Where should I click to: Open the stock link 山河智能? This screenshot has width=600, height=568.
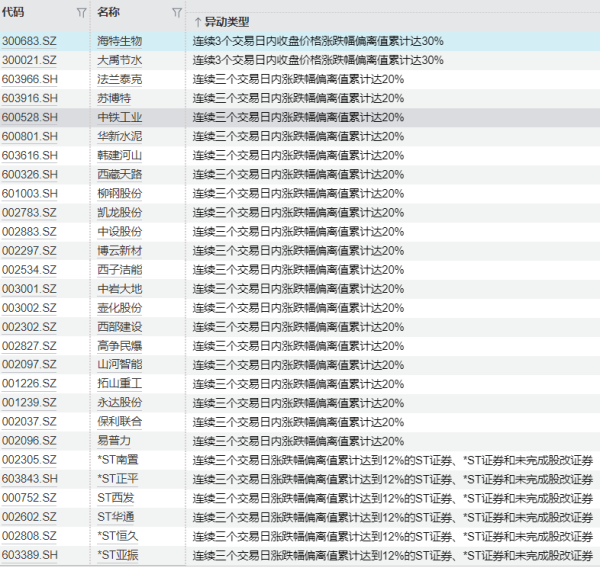click(x=119, y=364)
